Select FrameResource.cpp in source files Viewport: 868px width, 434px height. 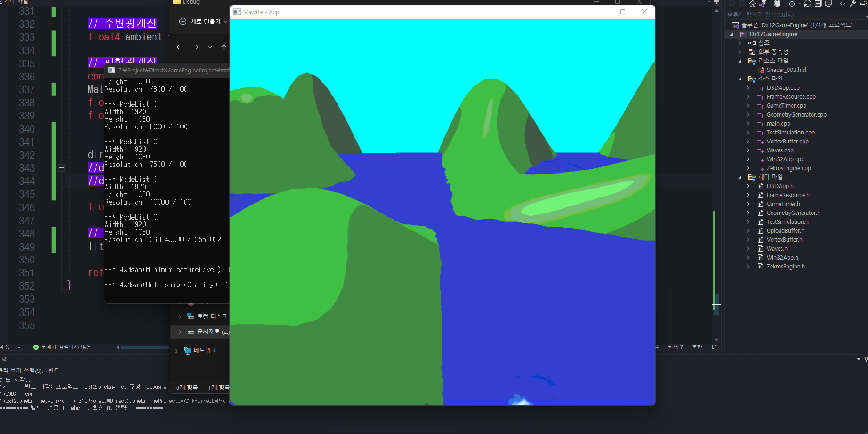(x=791, y=96)
